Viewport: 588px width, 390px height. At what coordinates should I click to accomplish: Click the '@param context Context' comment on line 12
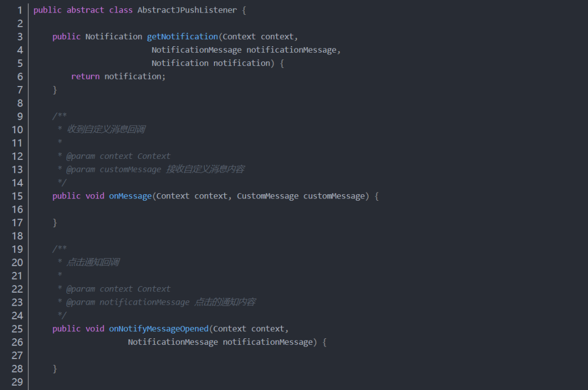pos(118,156)
